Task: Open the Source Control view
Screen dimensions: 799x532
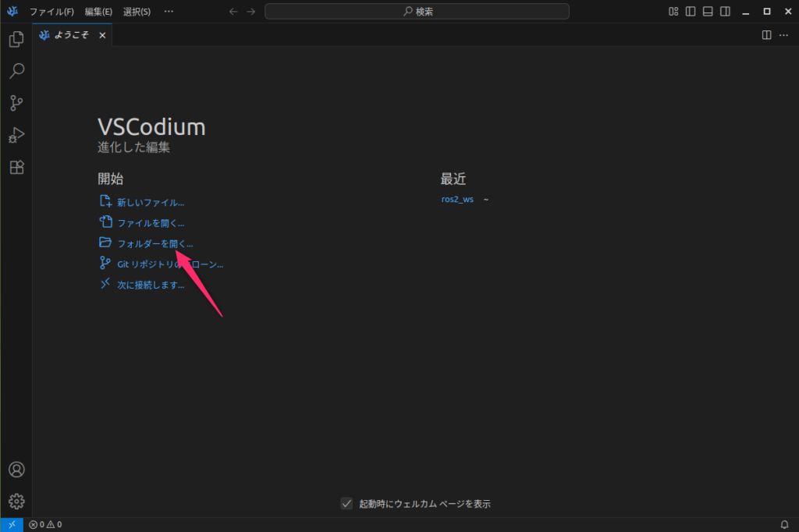Action: tap(16, 103)
